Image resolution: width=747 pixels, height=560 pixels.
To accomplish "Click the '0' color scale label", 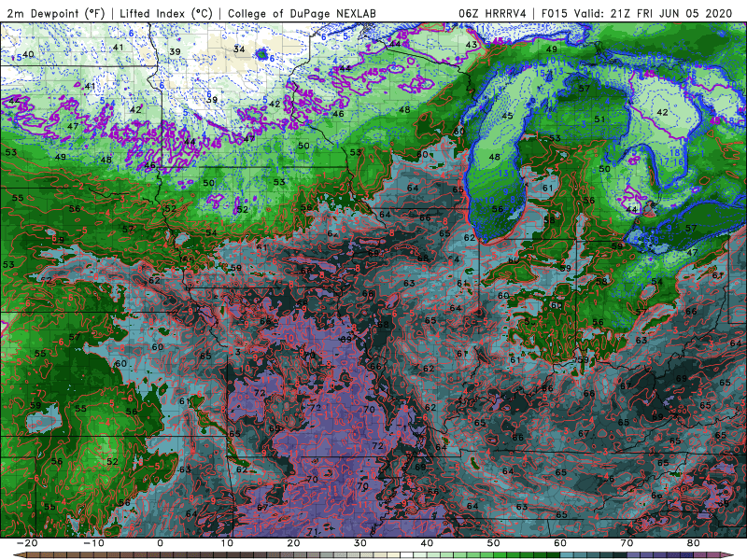I will [160, 543].
